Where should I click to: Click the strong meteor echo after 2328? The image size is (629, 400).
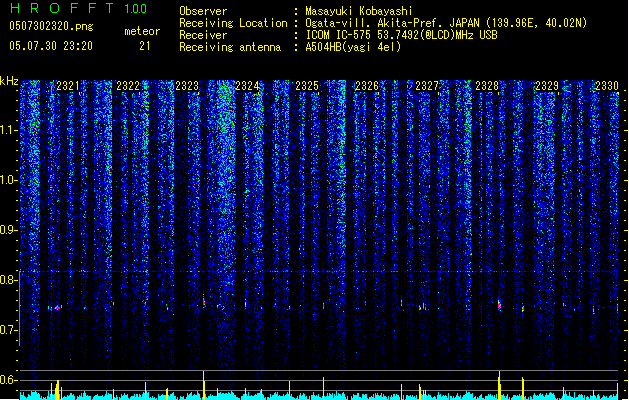[499, 305]
